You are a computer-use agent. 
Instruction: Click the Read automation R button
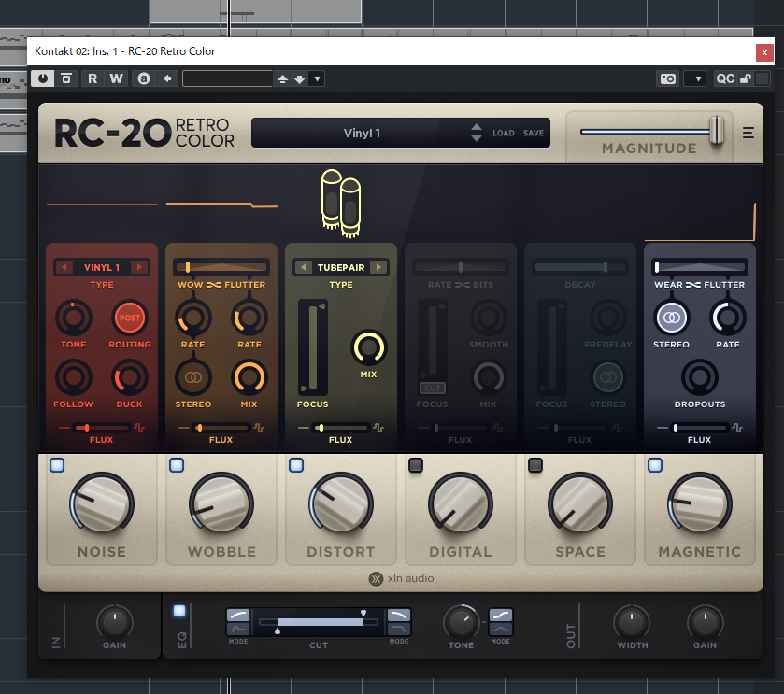pos(93,78)
